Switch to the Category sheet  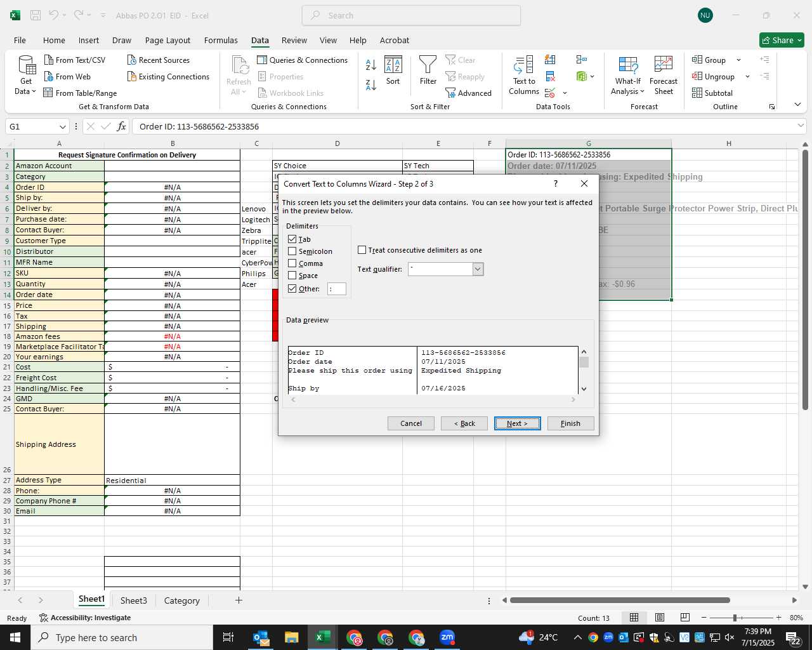click(x=181, y=600)
